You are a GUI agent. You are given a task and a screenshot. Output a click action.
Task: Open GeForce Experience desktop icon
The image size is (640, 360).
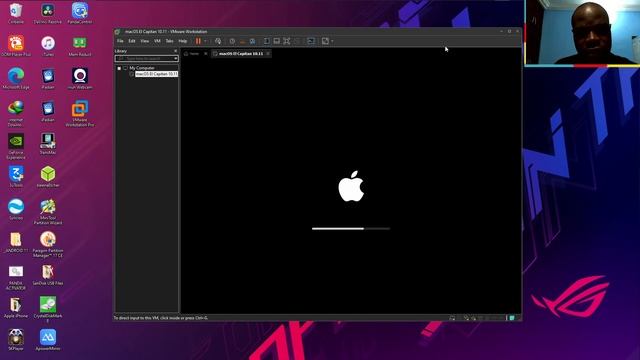16,146
